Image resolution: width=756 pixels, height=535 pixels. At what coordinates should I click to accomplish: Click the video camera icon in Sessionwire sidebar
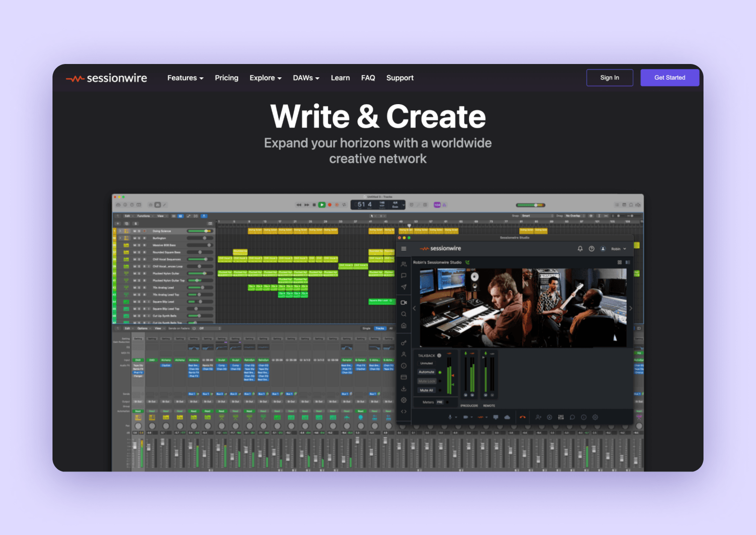point(404,302)
